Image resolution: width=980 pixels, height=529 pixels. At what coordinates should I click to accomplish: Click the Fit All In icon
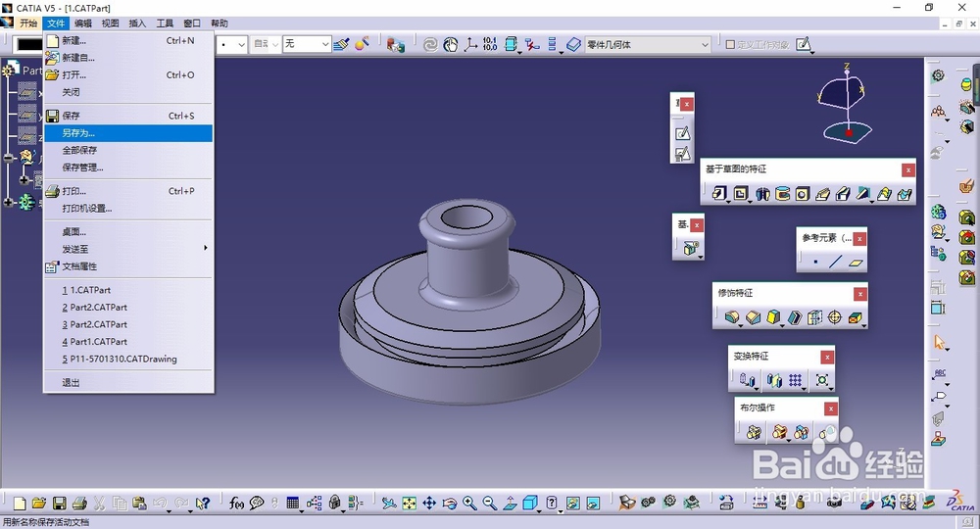pyautogui.click(x=410, y=503)
